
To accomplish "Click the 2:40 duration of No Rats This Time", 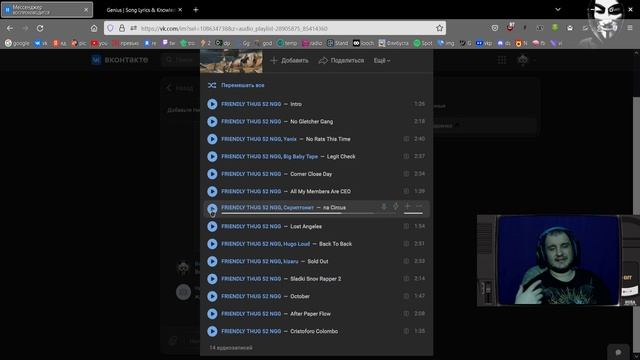I will [419, 139].
